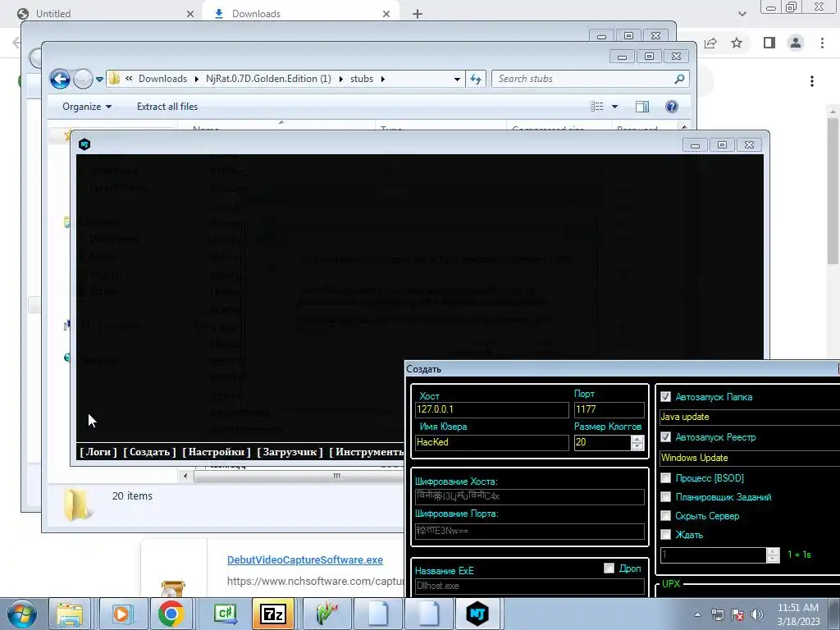The width and height of the screenshot is (840, 630).
Task: Toggle the Автозапуск Реестр checkbox
Action: (x=665, y=437)
